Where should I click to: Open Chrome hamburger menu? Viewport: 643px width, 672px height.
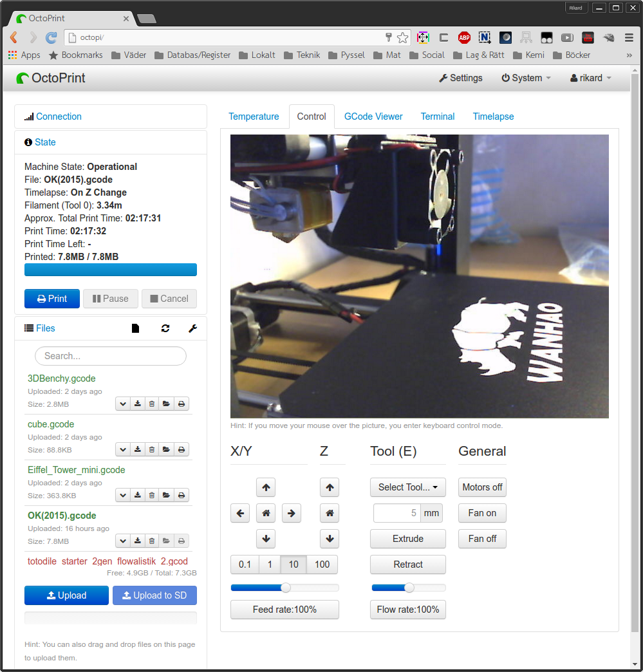click(629, 38)
